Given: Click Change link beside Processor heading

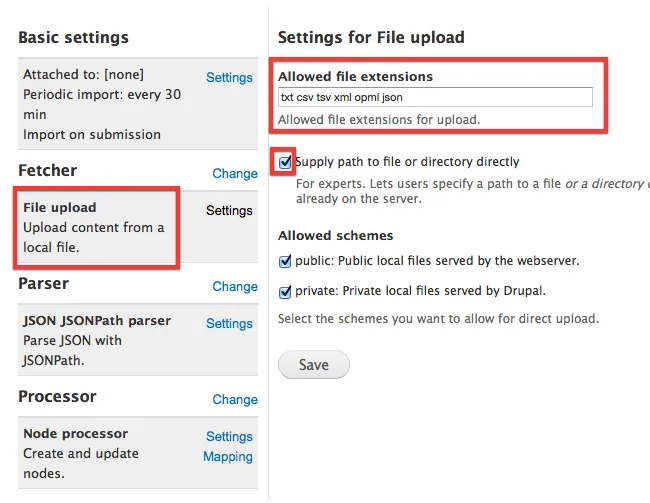Looking at the screenshot, I should (x=235, y=399).
